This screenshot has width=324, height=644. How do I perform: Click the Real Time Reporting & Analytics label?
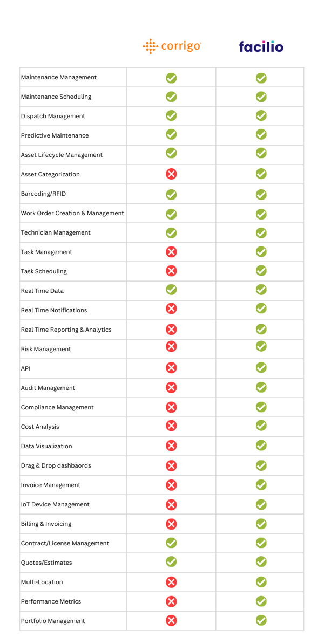point(66,330)
